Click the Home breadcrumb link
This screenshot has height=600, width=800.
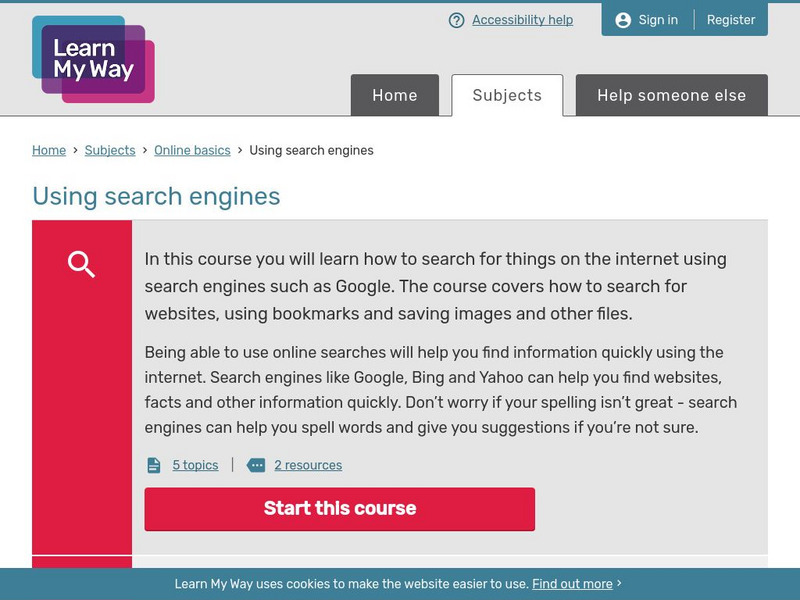49,150
